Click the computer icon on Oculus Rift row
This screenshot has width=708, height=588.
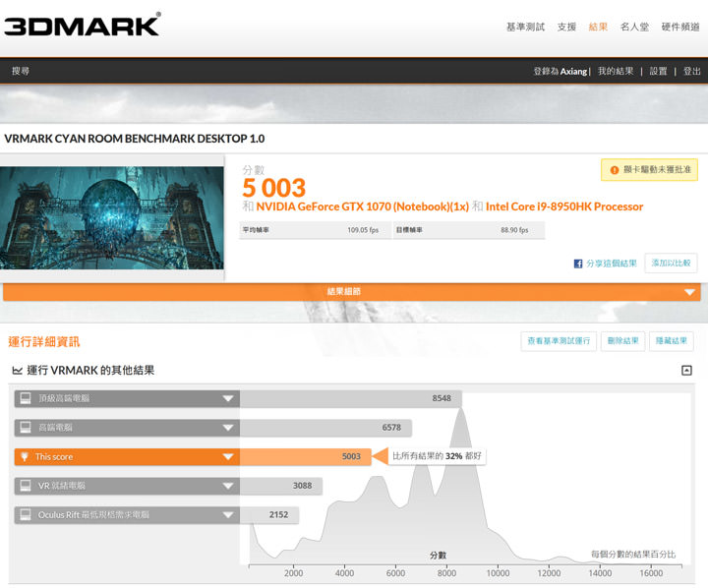(25, 514)
